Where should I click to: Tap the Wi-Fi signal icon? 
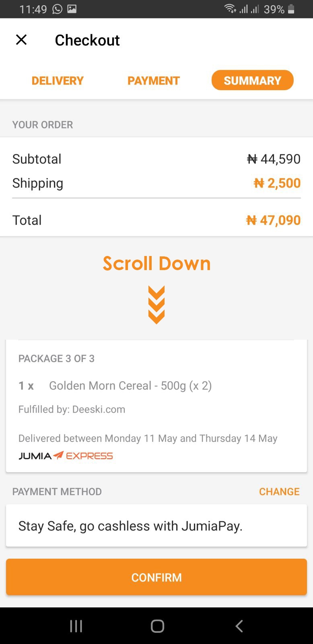pos(230,9)
